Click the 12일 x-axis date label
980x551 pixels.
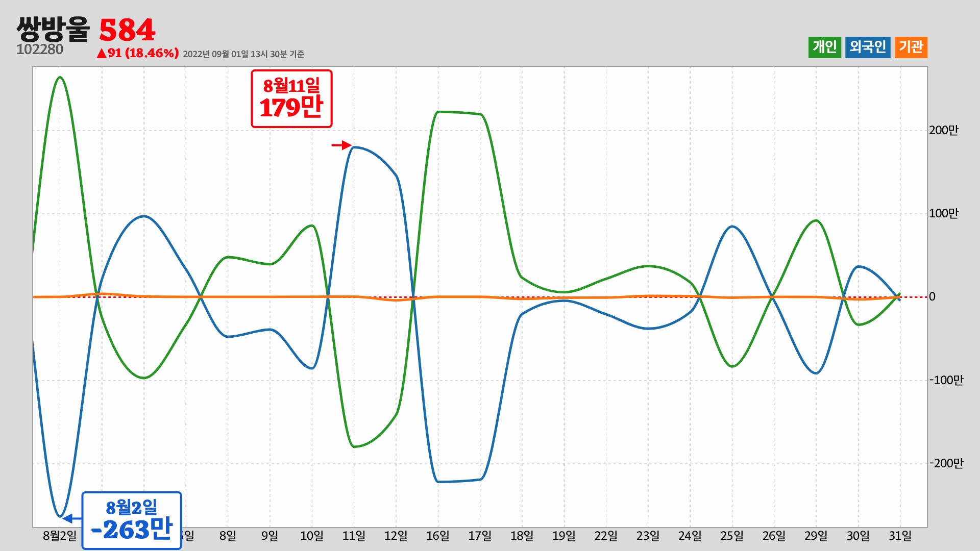click(x=396, y=536)
